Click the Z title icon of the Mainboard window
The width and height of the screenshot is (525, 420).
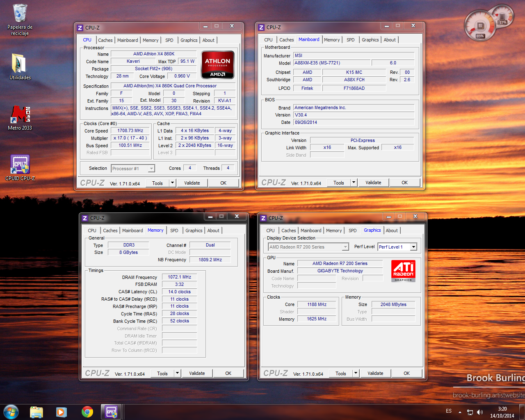(x=261, y=27)
